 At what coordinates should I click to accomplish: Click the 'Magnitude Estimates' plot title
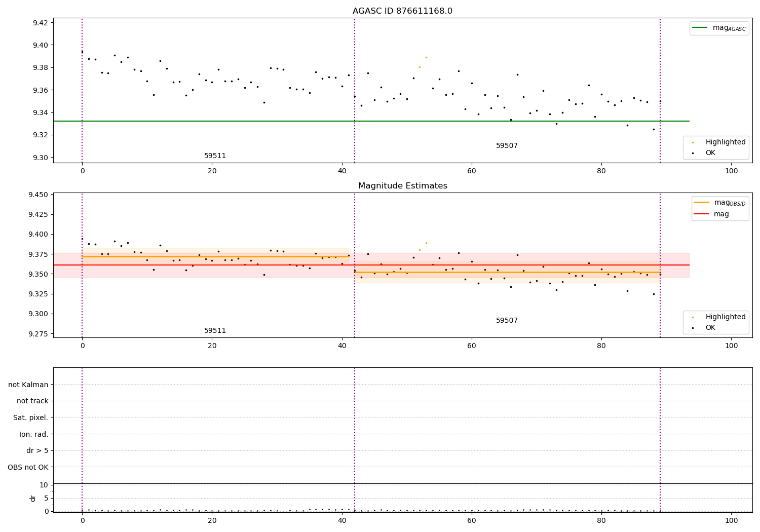click(x=402, y=186)
